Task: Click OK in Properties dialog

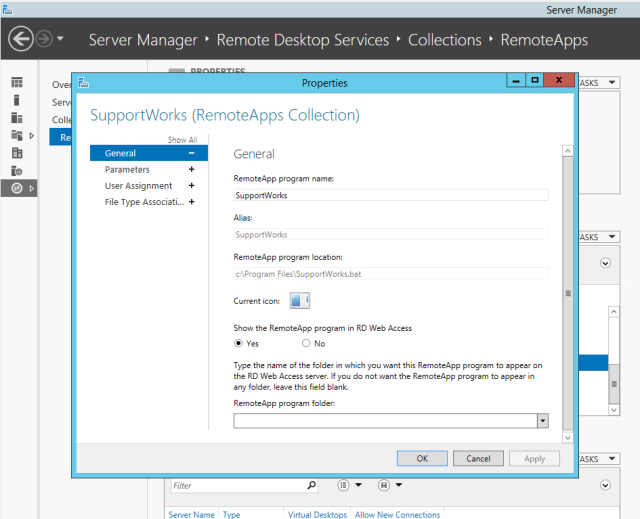Action: pos(422,459)
